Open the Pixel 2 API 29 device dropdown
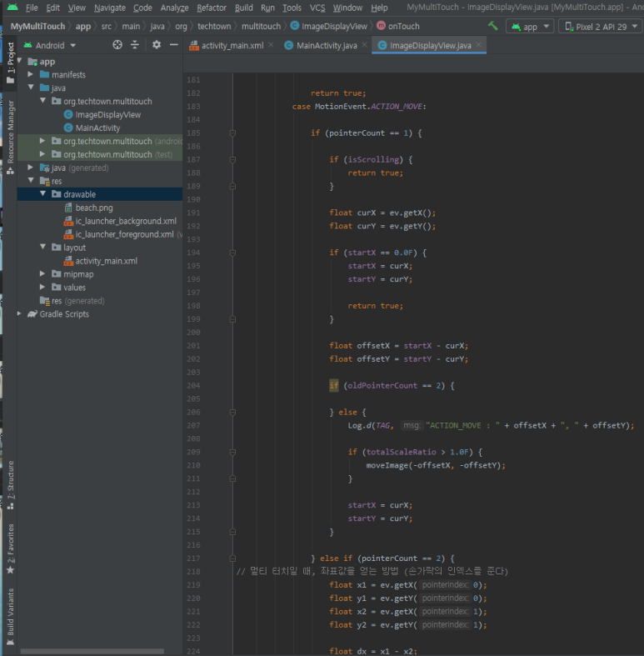This screenshot has height=656, width=644. point(601,27)
